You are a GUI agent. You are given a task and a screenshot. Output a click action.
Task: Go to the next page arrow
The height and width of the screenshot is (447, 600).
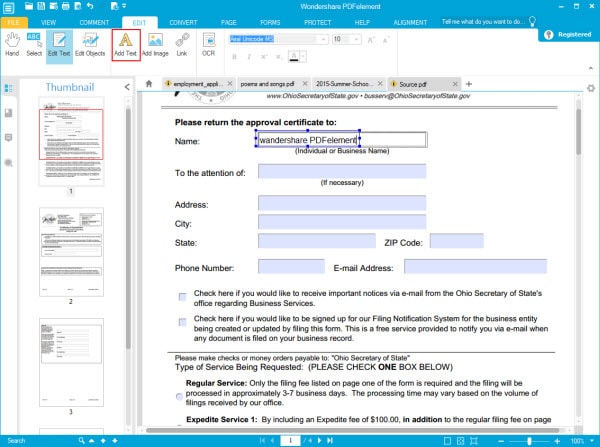tap(320, 440)
